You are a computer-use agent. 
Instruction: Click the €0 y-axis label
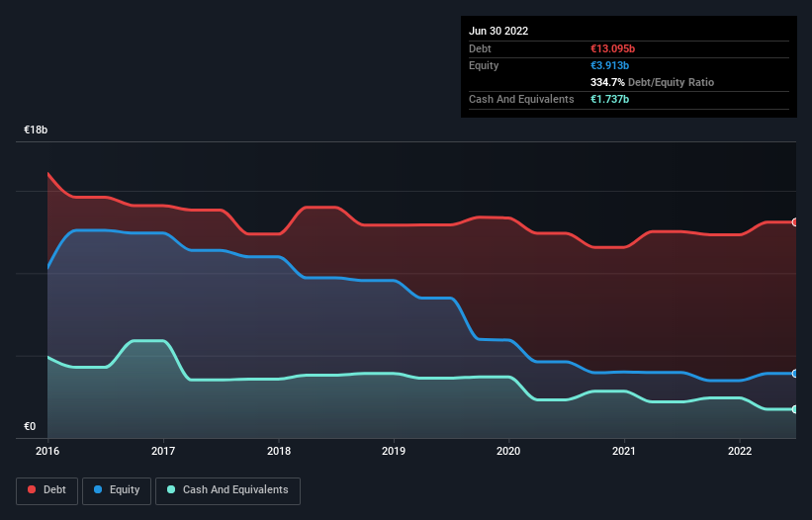pyautogui.click(x=30, y=426)
